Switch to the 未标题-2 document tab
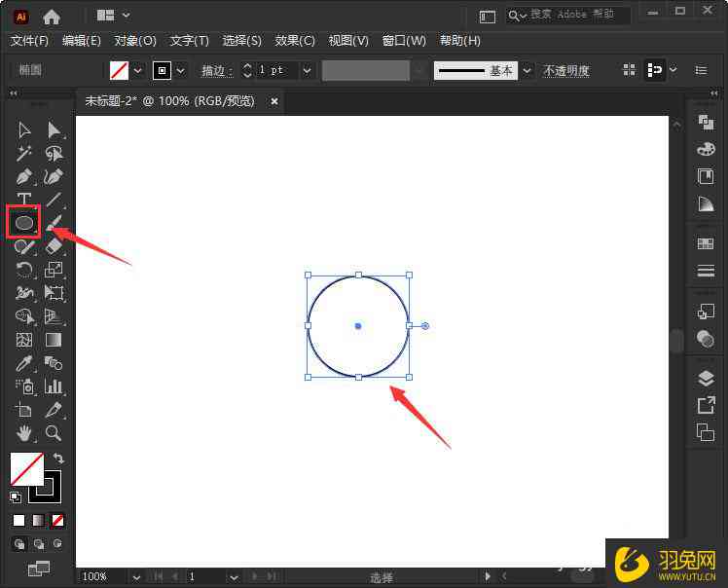 click(x=170, y=101)
